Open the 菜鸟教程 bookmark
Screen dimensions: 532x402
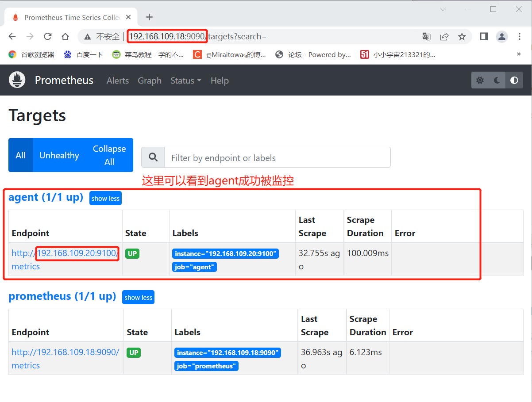[148, 54]
